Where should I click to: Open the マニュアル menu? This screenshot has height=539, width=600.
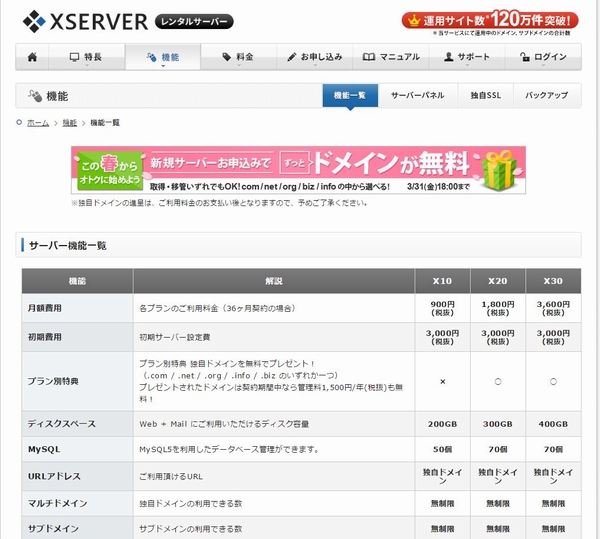click(391, 57)
